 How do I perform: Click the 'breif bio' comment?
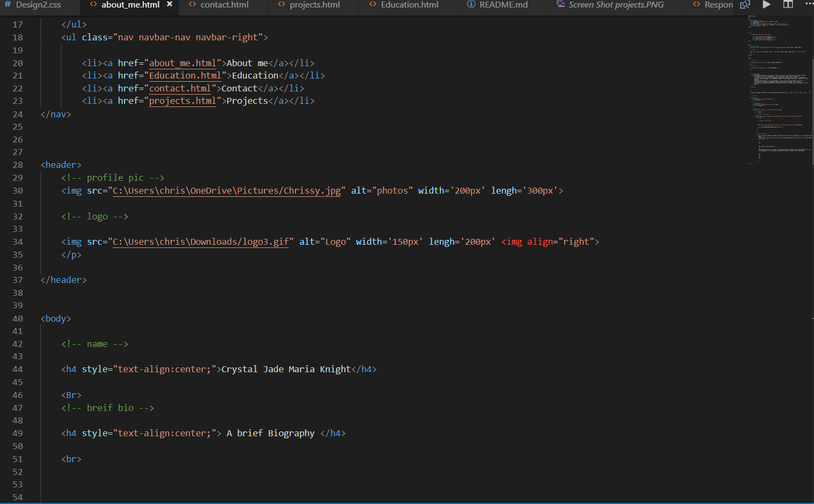[108, 408]
